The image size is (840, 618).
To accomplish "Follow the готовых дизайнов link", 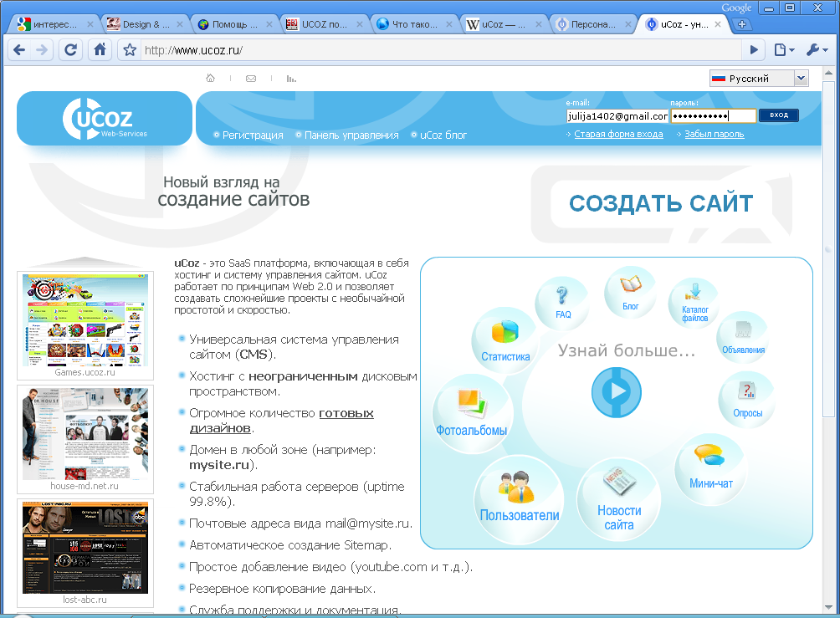I will (282, 421).
